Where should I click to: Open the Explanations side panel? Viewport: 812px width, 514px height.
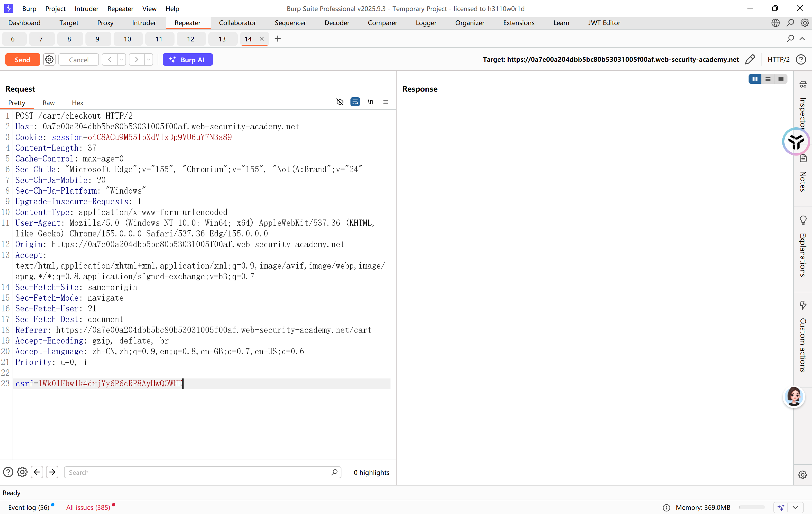(x=803, y=247)
